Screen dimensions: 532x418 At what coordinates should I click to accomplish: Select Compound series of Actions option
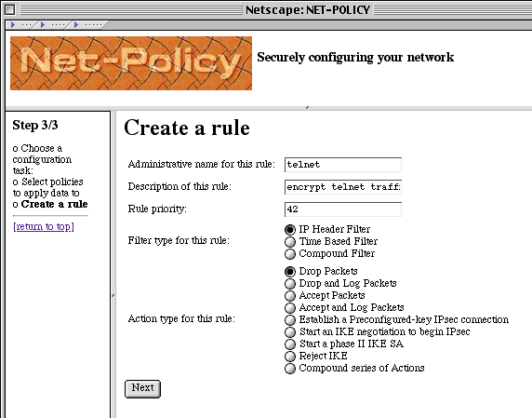290,369
